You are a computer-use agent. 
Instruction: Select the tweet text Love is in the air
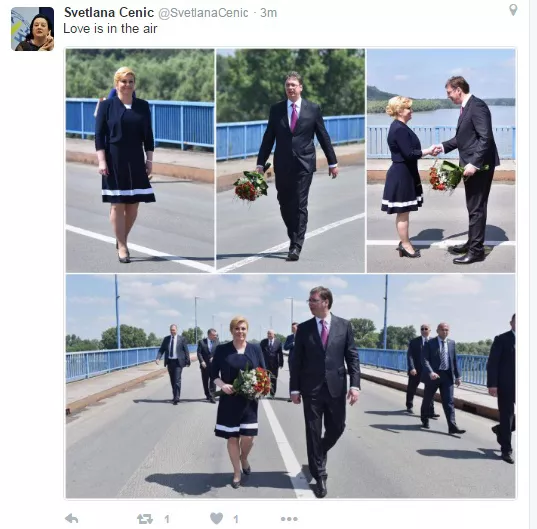[110, 29]
